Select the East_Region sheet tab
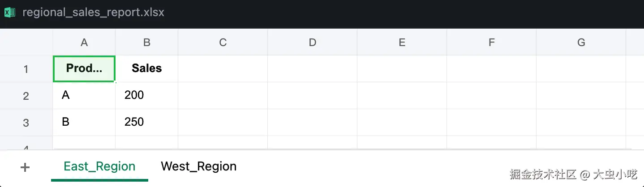Screen dimensions: 644x187 (99, 166)
